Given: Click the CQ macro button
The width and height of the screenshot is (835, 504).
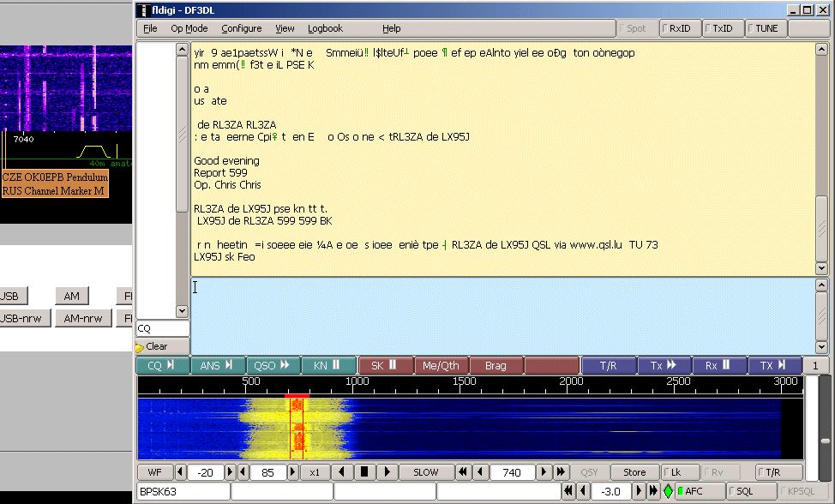Looking at the screenshot, I should coord(163,365).
